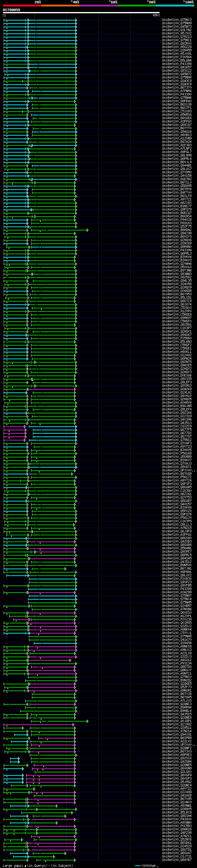
Task: Choose the UniRef100_B6TGQ8 entry
Action: pyautogui.click(x=177, y=474)
